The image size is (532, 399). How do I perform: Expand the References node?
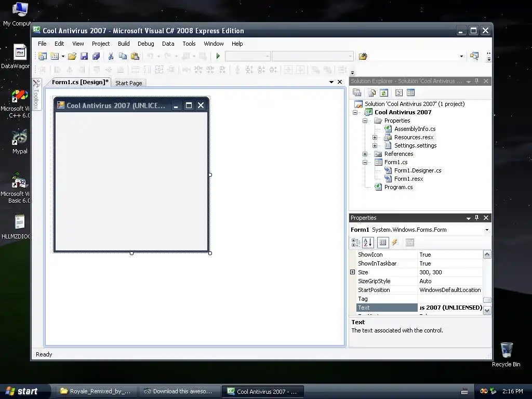pyautogui.click(x=365, y=154)
